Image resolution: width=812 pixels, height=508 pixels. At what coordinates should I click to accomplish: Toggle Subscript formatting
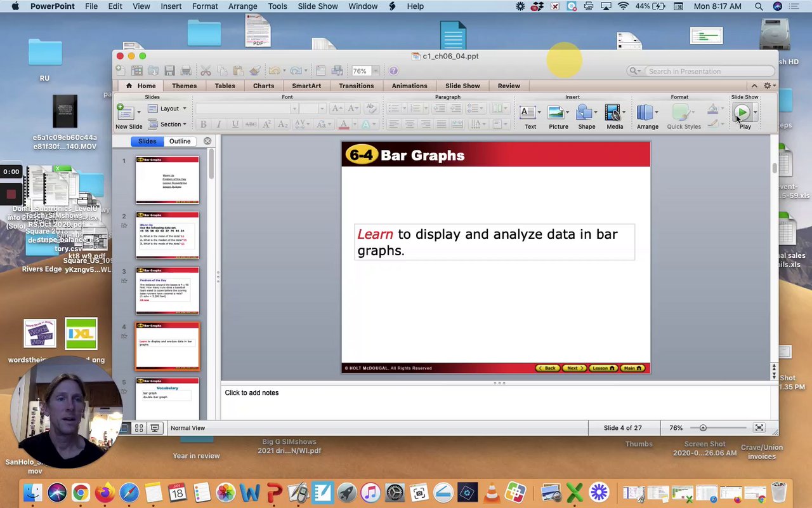[283, 124]
